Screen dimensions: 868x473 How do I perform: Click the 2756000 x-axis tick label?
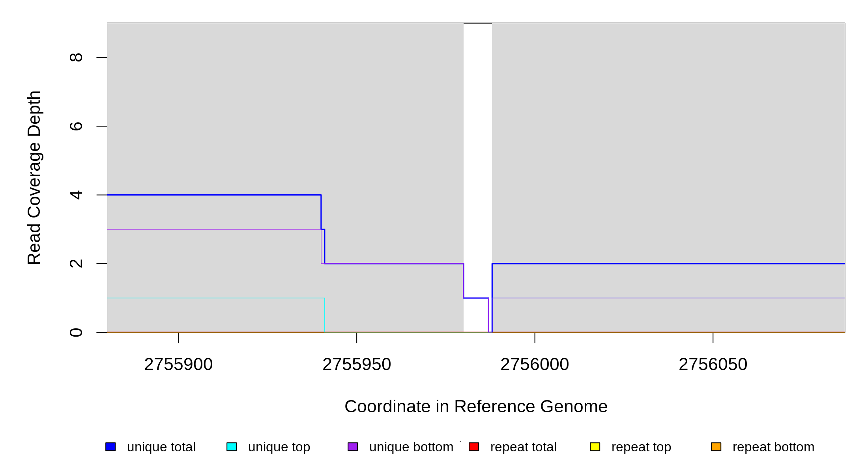pos(535,365)
